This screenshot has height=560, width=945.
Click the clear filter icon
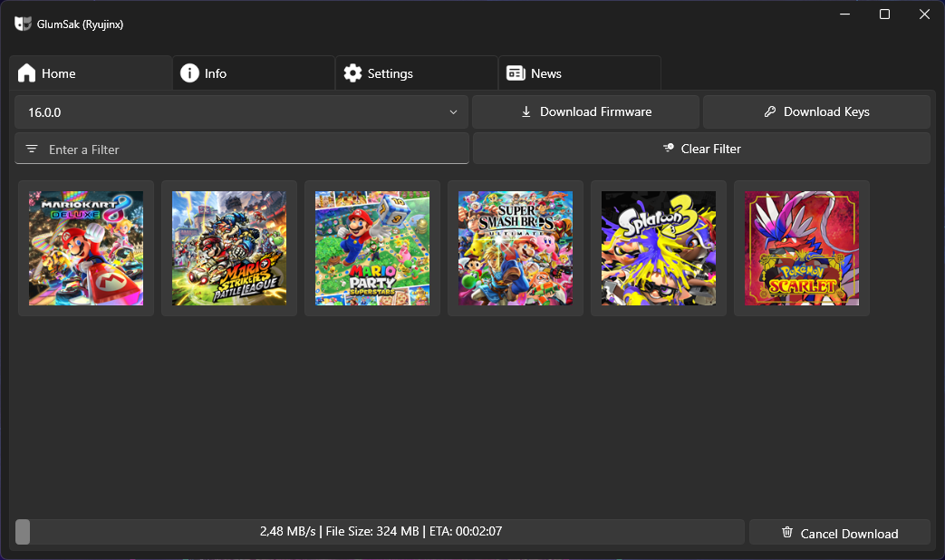click(x=669, y=148)
